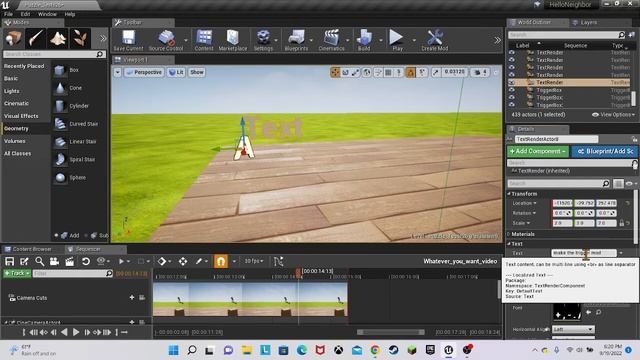
Task: Open the Show flags dropdown
Action: pyautogui.click(x=196, y=72)
